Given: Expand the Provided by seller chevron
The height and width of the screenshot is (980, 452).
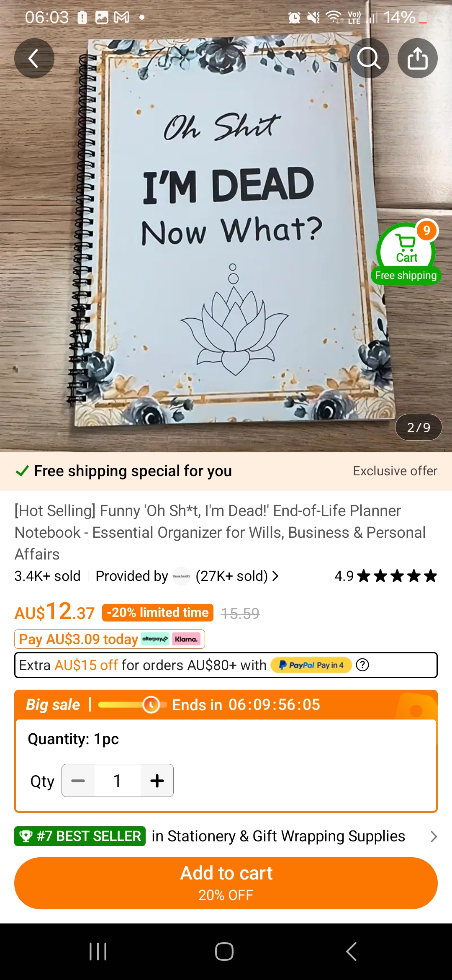Looking at the screenshot, I should [275, 576].
